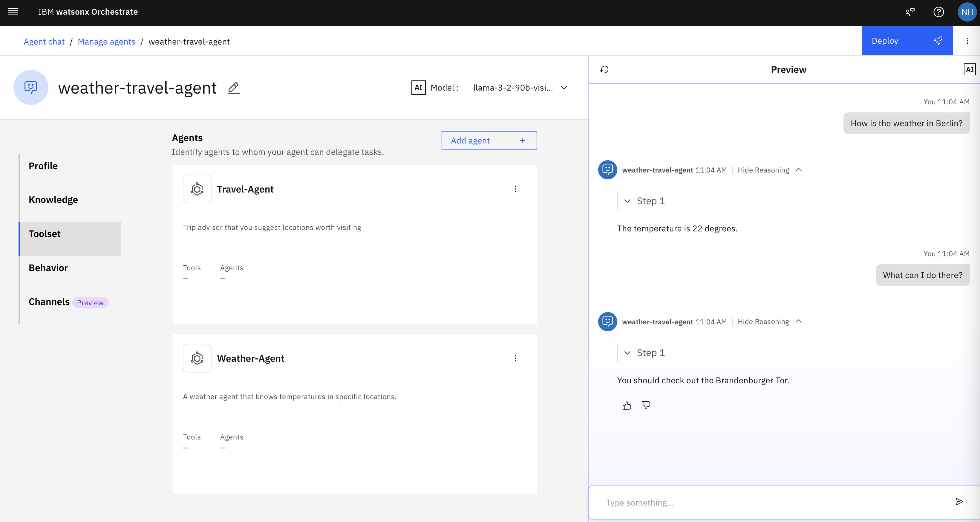Give thumbs down to the last response

pos(646,405)
